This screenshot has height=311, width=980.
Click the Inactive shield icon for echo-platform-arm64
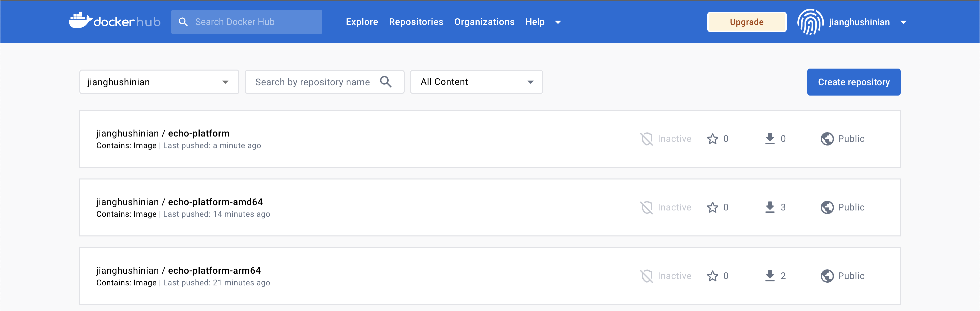coord(646,276)
